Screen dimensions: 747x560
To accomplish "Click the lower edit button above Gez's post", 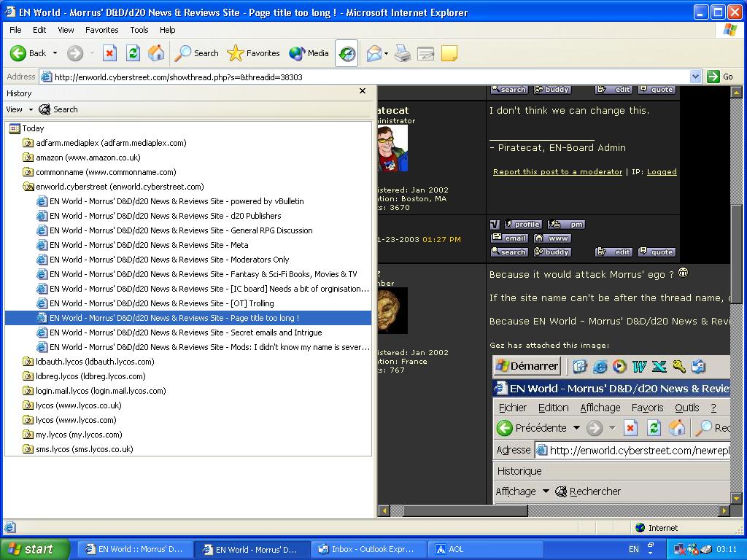I will (614, 252).
